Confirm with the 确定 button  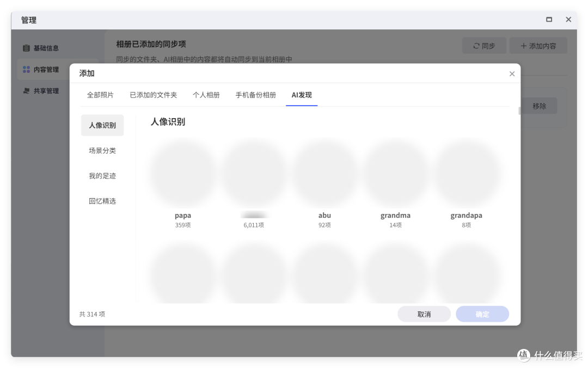point(482,314)
